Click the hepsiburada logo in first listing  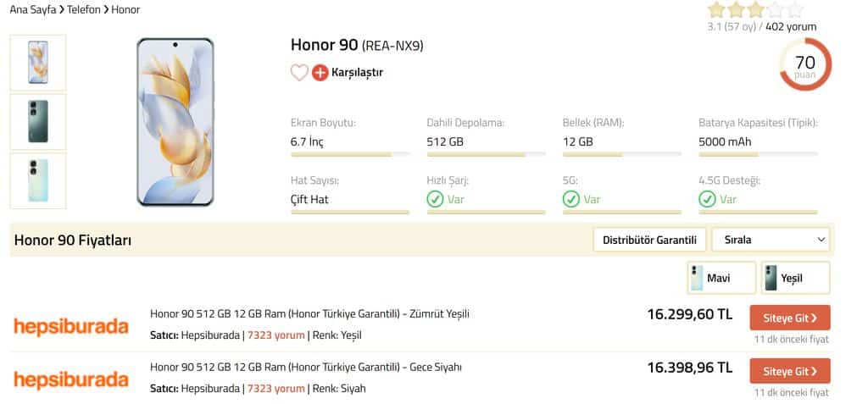[x=71, y=326]
